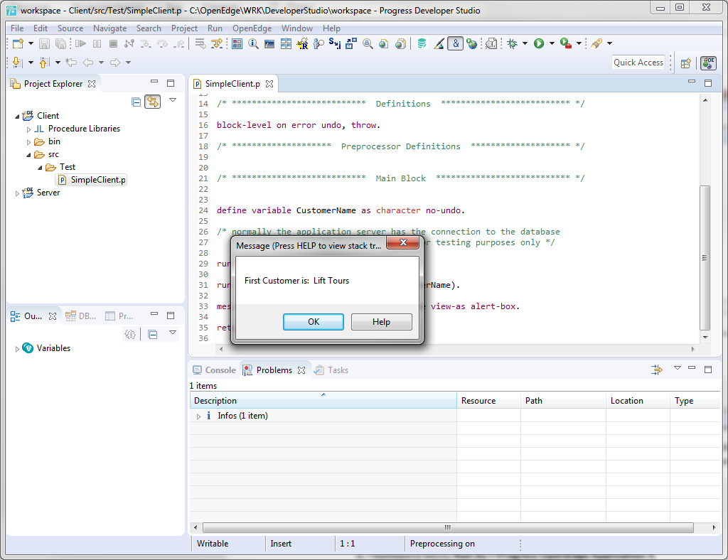Click Forward navigation arrow
Image resolution: width=728 pixels, height=560 pixels.
click(x=114, y=62)
